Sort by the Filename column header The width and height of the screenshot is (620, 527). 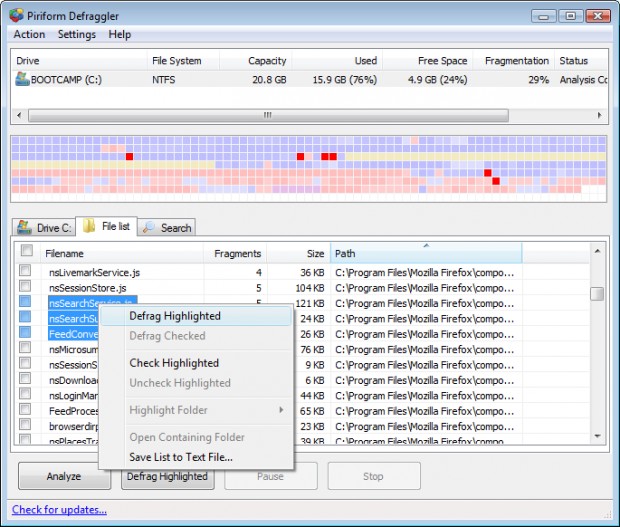coord(122,253)
